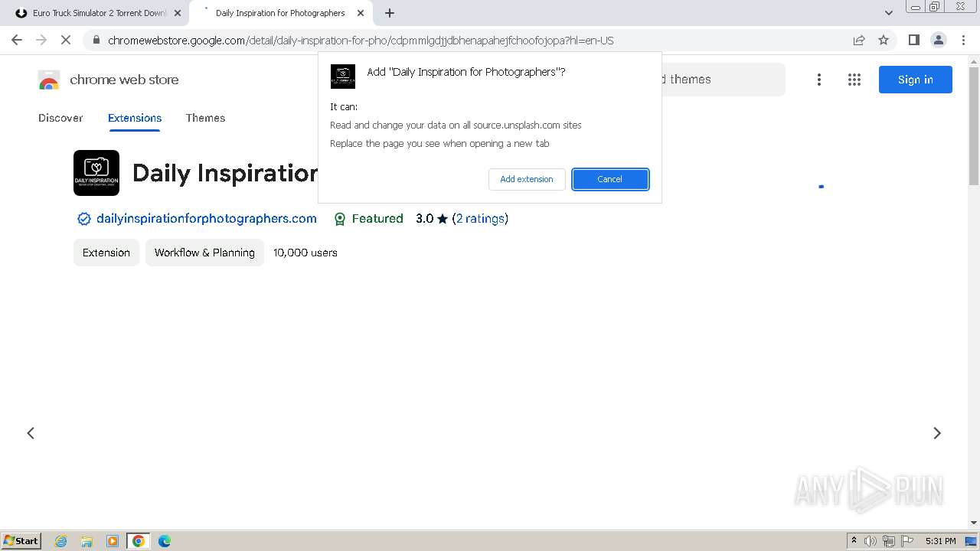The height and width of the screenshot is (551, 980).
Task: Open network status tray icon
Action: [x=889, y=541]
